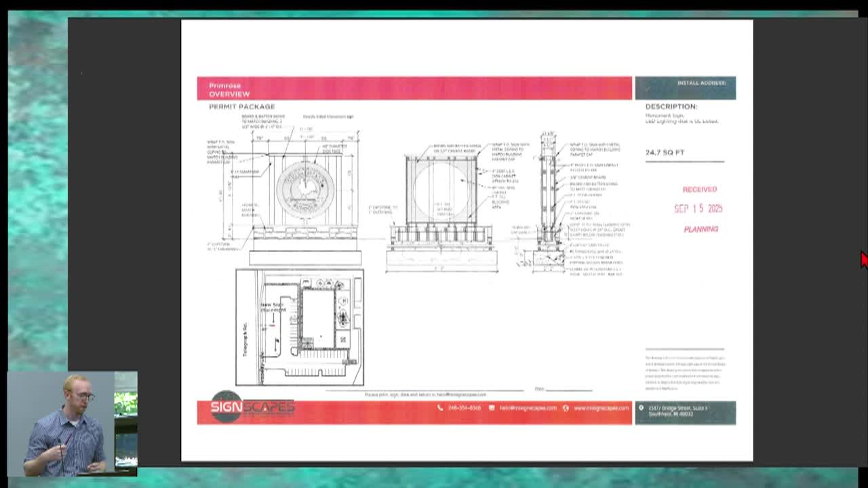Click the PERMIT PACKAGE heading

[x=241, y=107]
